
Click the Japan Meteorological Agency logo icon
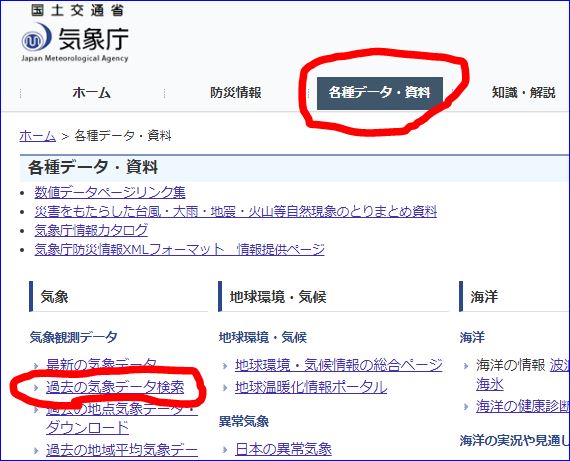[36, 37]
